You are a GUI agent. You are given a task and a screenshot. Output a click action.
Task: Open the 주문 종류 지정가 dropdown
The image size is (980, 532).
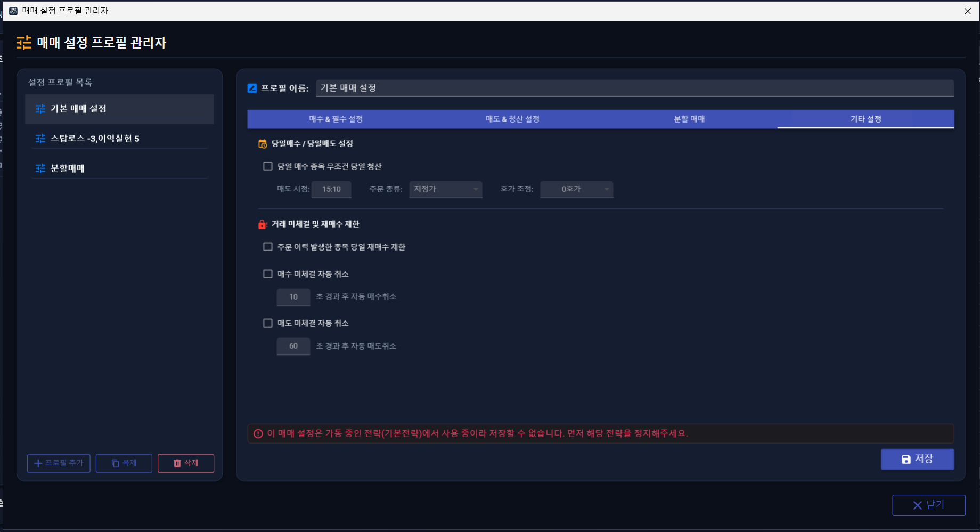[446, 189]
